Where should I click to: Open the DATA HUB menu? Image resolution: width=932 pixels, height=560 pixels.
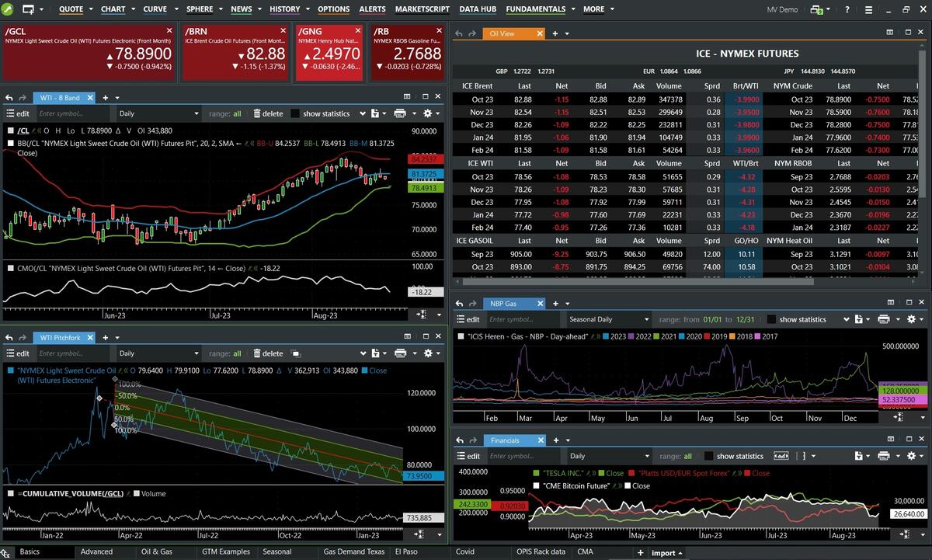pyautogui.click(x=478, y=9)
